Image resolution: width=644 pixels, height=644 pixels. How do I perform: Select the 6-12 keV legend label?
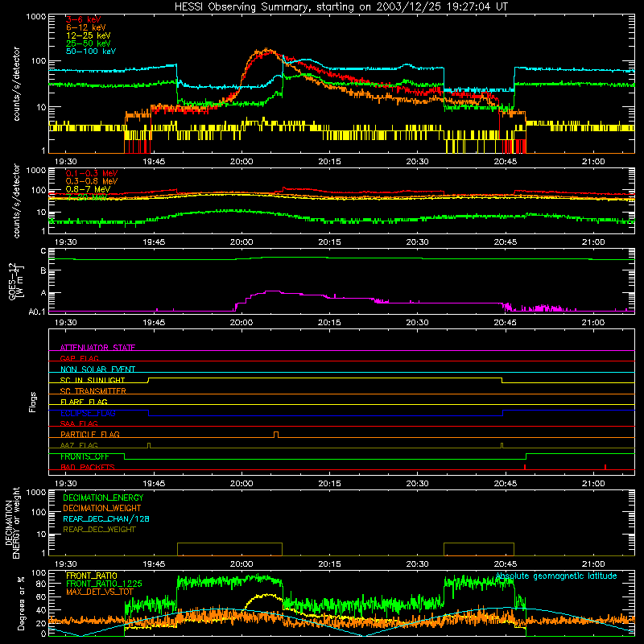[x=86, y=27]
